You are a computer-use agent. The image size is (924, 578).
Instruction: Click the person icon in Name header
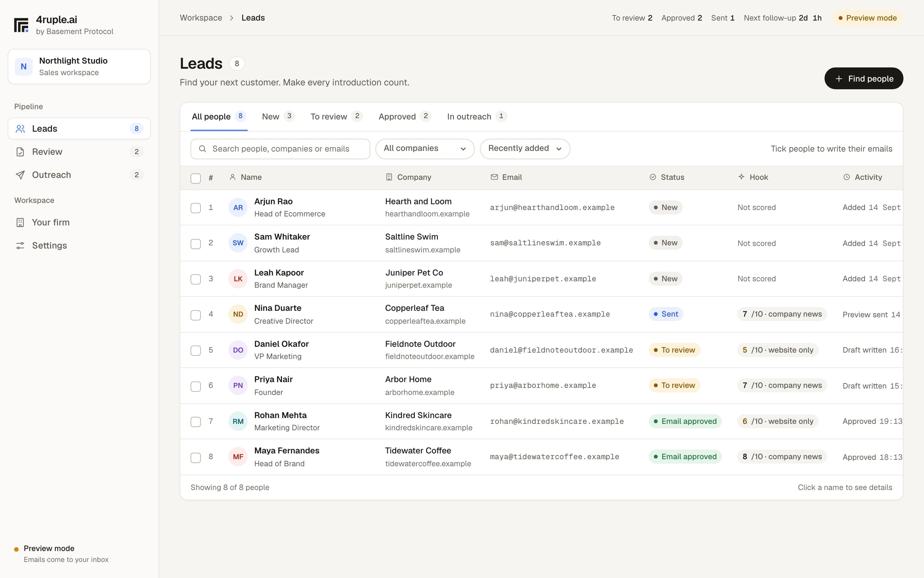(x=232, y=177)
